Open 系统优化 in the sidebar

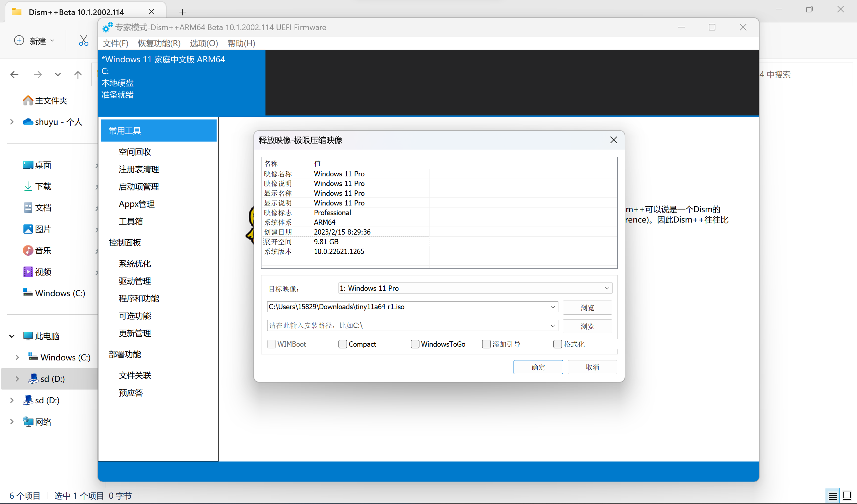(x=135, y=264)
